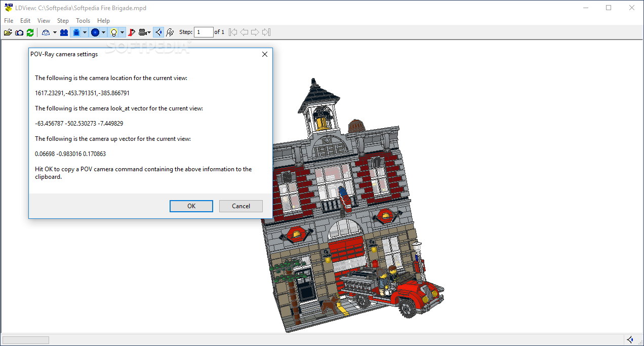Open the File menu
Screen dimensions: 644x346
(9, 21)
